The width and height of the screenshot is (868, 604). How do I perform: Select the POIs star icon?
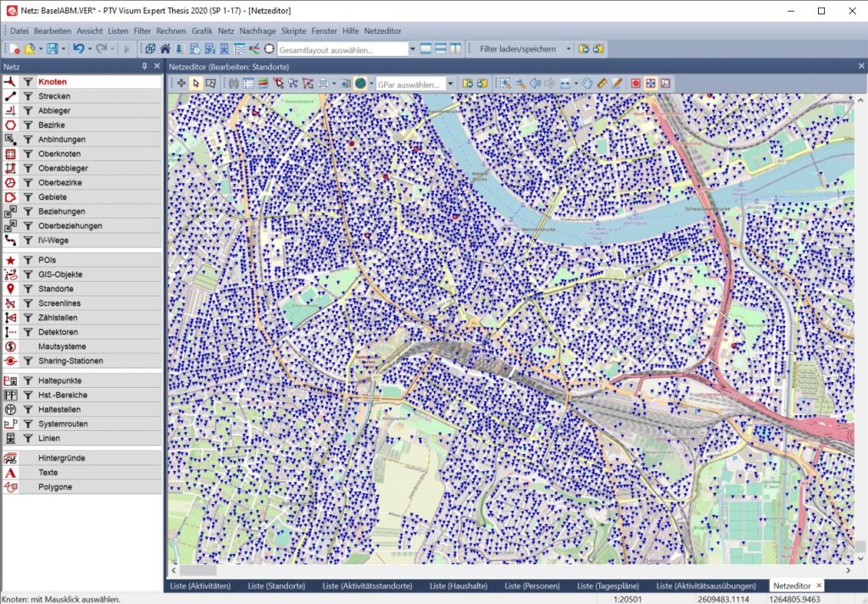point(10,260)
